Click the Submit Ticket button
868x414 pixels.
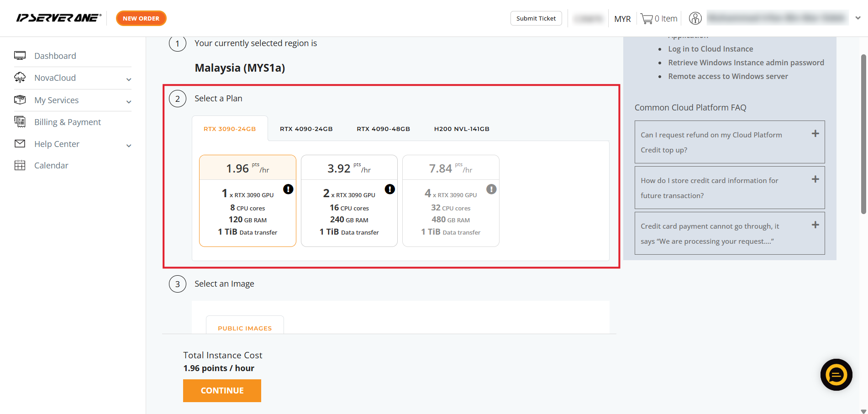point(536,18)
